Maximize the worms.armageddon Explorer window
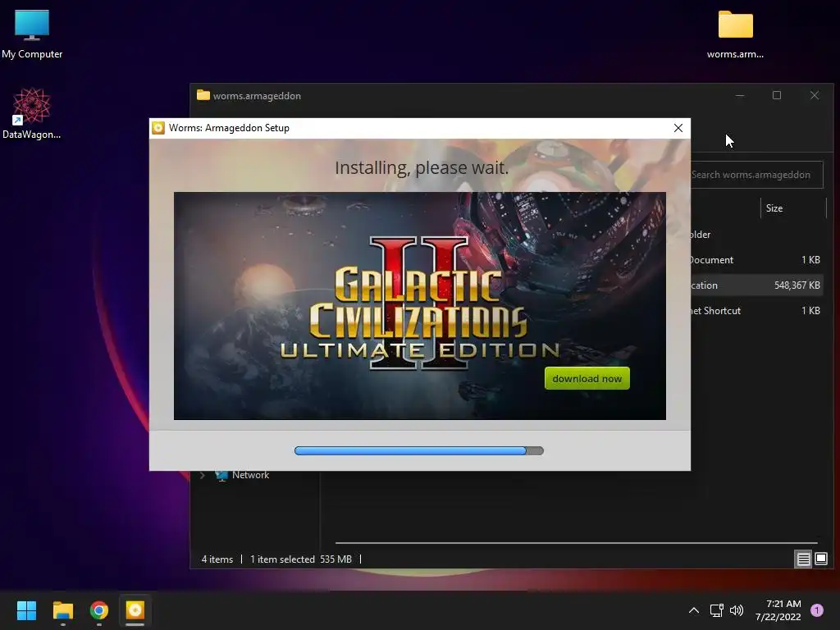The image size is (840, 630). 777,95
